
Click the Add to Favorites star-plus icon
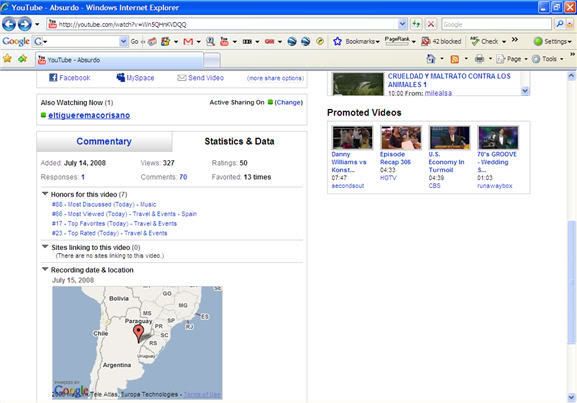[22, 59]
